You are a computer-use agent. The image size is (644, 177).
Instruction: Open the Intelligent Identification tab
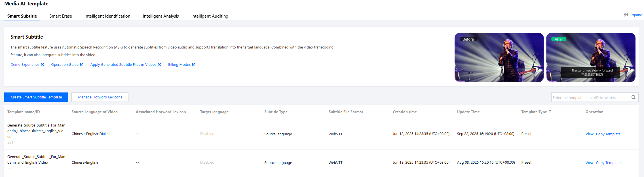107,16
